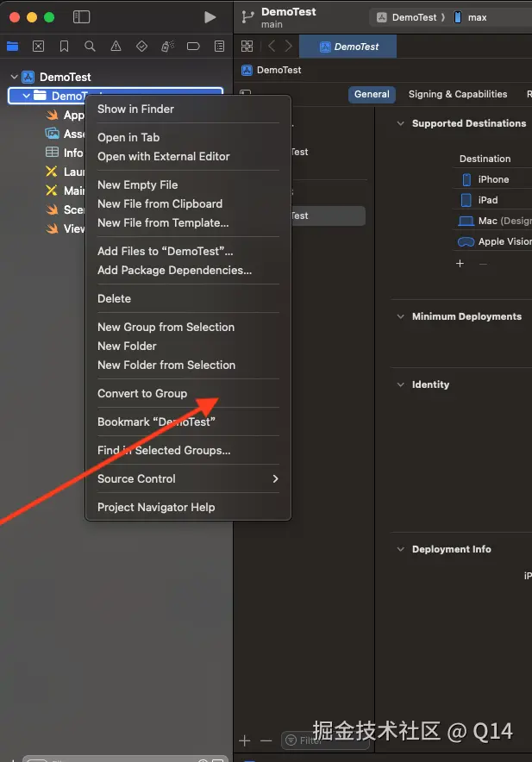Select the iPad destination row
This screenshot has height=762, width=532.
492,200
